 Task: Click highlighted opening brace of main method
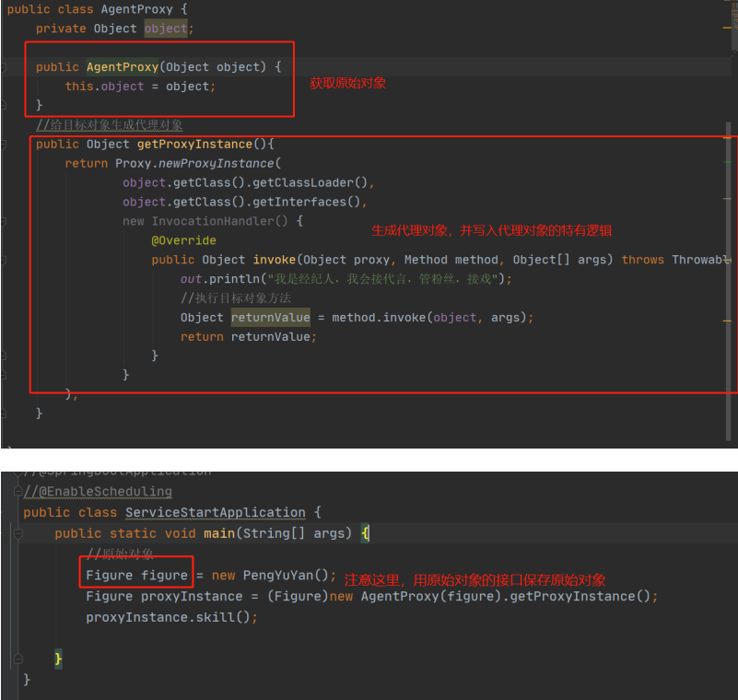[365, 533]
